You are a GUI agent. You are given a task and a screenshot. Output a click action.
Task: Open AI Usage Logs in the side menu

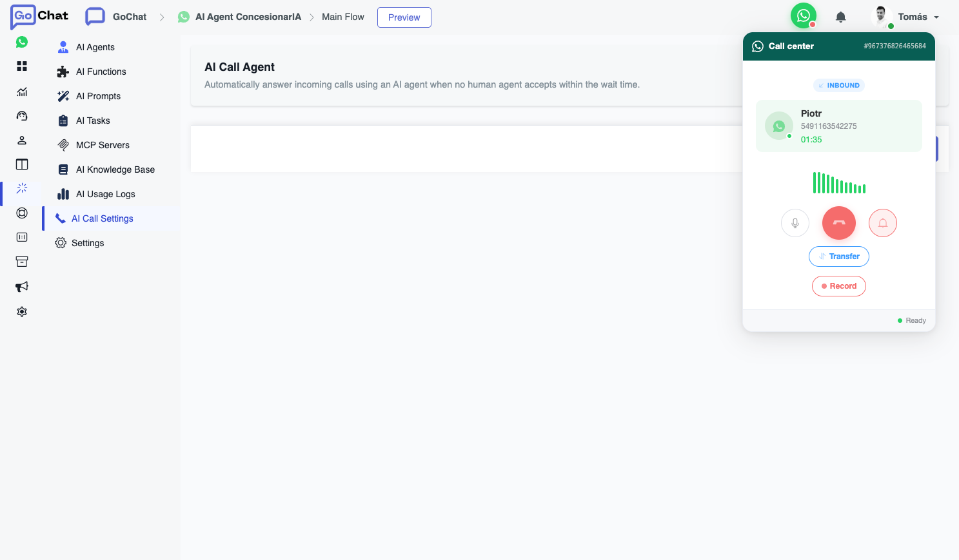point(106,194)
